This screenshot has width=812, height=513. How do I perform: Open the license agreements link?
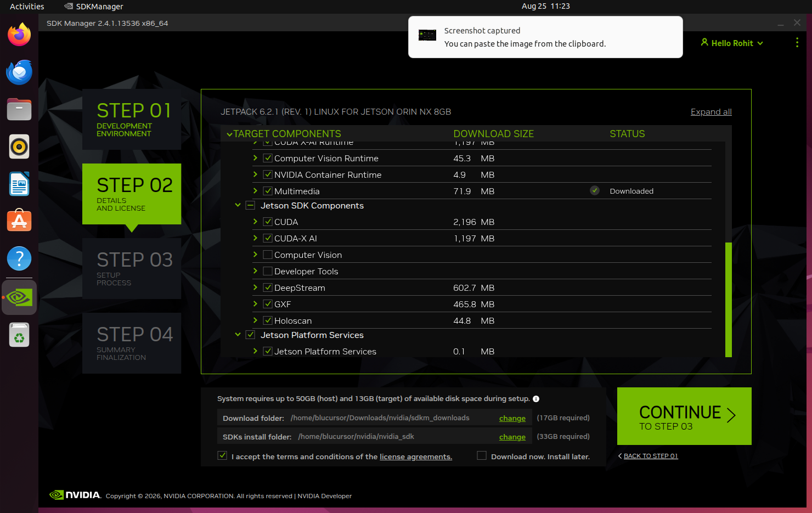(416, 456)
